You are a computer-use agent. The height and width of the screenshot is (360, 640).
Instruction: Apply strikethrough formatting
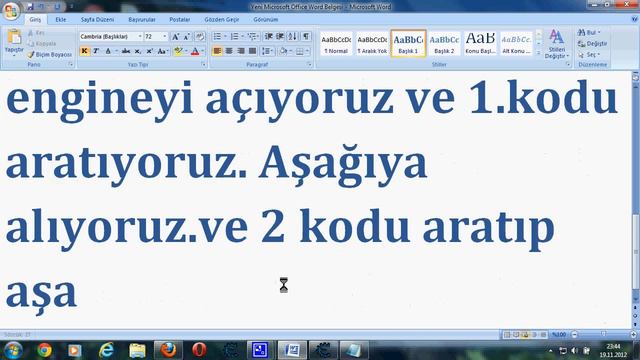[x=126, y=51]
